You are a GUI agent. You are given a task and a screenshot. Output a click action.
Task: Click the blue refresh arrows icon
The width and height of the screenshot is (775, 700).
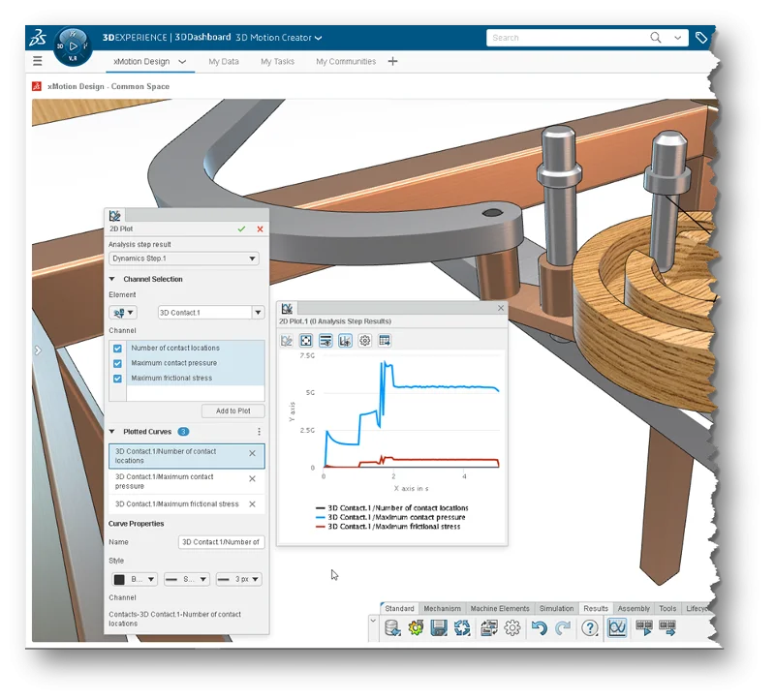click(x=462, y=628)
